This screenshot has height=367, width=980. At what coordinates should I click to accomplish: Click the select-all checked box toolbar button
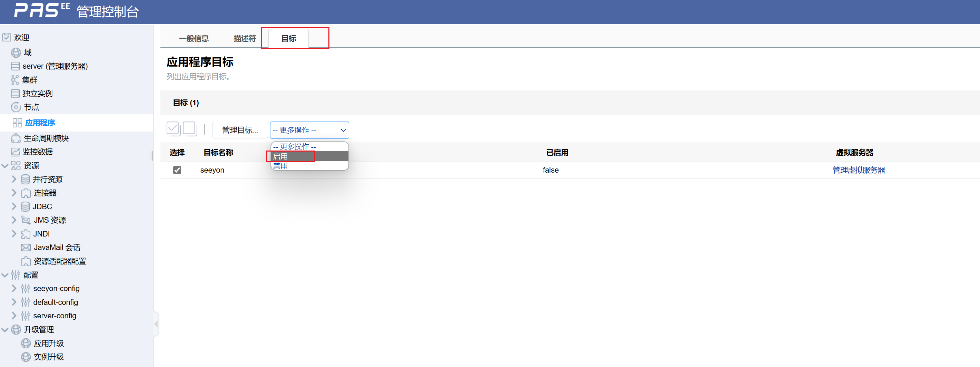(174, 129)
